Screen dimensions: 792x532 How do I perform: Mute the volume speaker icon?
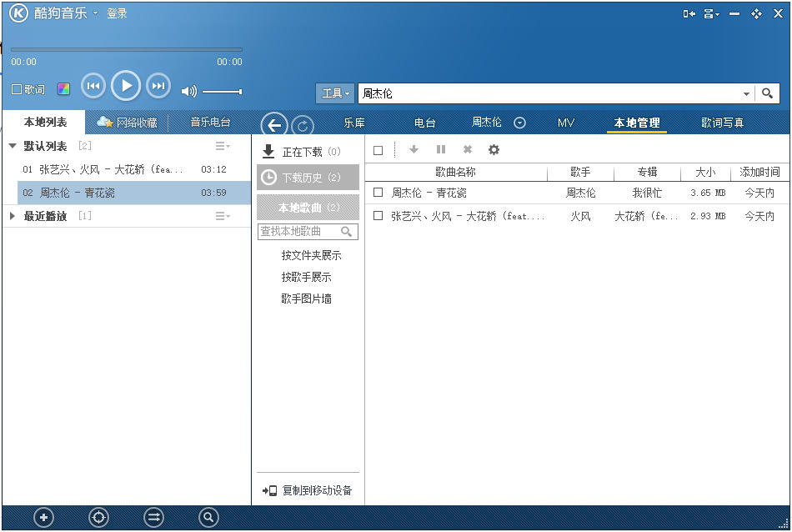click(189, 92)
